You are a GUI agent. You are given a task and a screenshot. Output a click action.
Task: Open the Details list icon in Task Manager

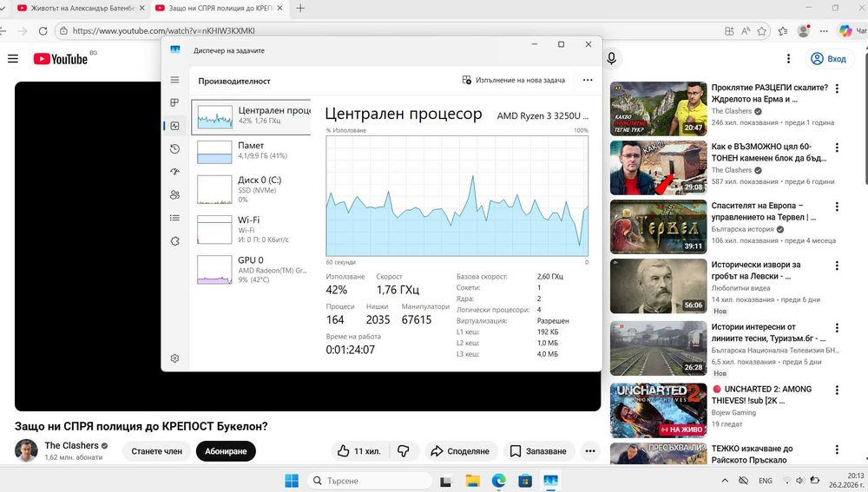coord(175,218)
